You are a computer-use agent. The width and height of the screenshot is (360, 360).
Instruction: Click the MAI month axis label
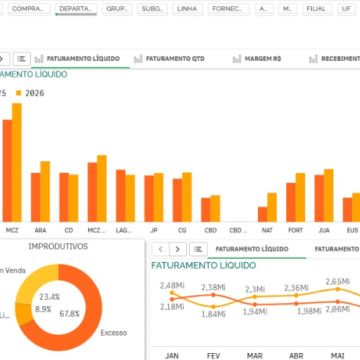coord(338,356)
